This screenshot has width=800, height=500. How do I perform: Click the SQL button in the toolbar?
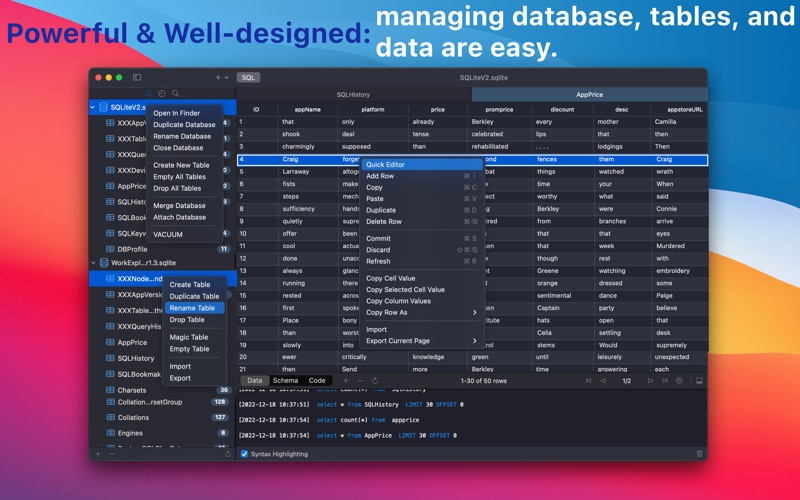pos(248,78)
